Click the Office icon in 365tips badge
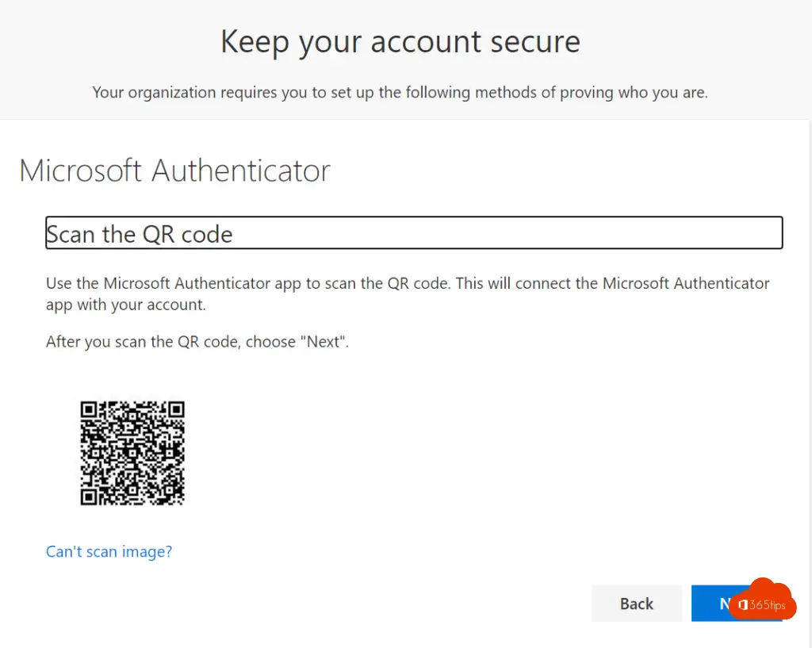This screenshot has height=648, width=812. click(743, 606)
